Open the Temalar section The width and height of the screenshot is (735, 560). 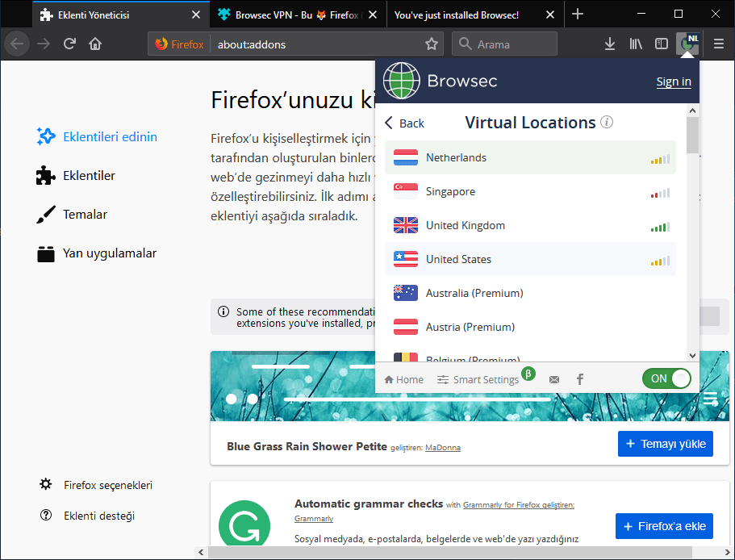(x=72, y=215)
